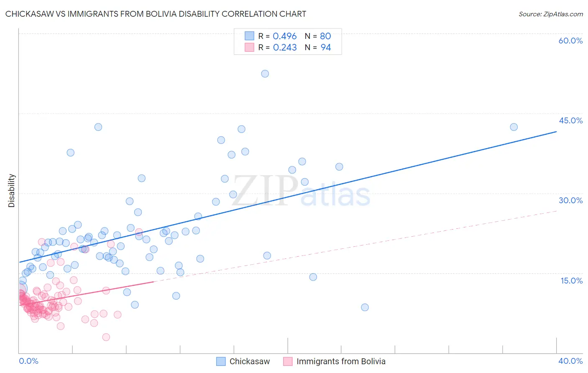
Task: Click the 40.0% x-axis label
Action: click(570, 361)
